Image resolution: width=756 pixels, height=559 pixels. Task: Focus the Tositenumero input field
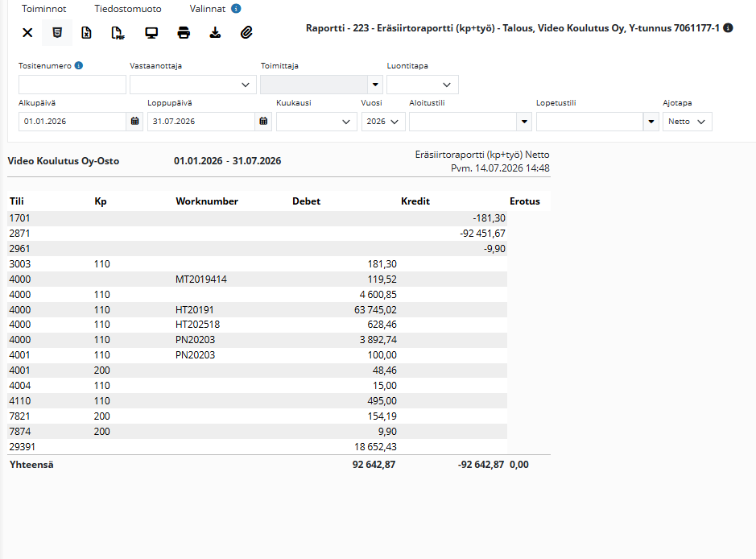(72, 85)
